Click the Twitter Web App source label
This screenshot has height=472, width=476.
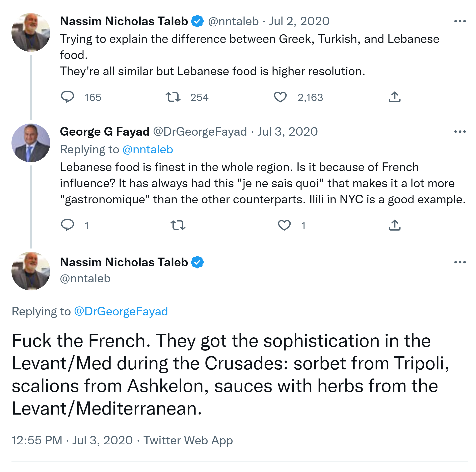tap(188, 440)
